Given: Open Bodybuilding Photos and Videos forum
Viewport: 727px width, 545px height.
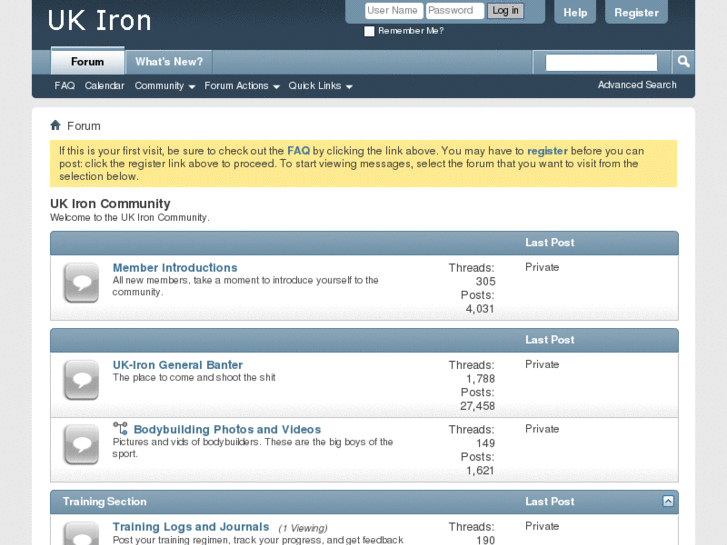Looking at the screenshot, I should pos(227,430).
